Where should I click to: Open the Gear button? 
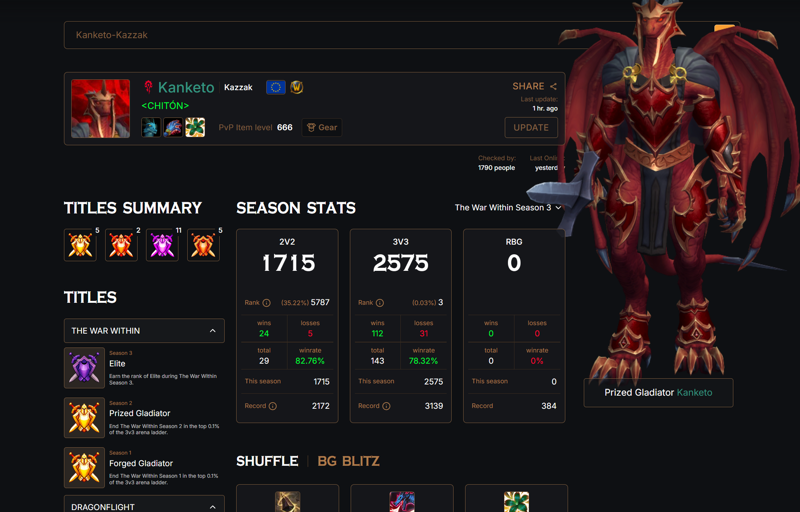tap(322, 127)
